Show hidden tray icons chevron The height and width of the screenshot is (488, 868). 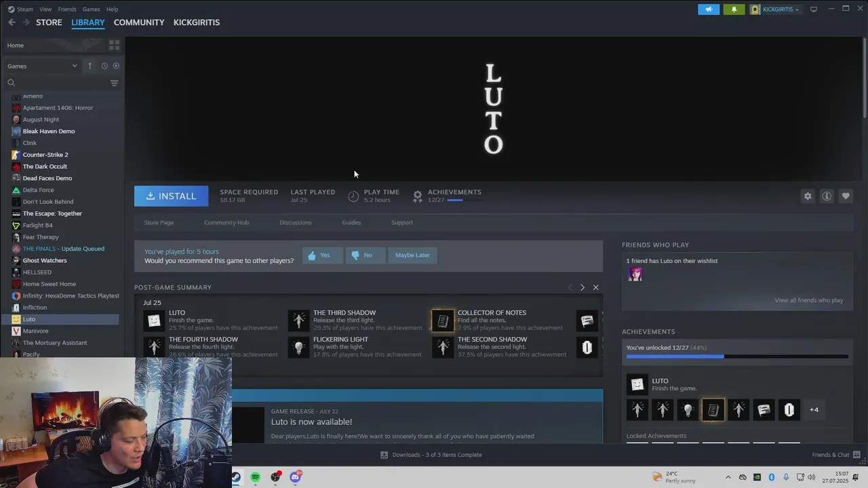coord(728,477)
